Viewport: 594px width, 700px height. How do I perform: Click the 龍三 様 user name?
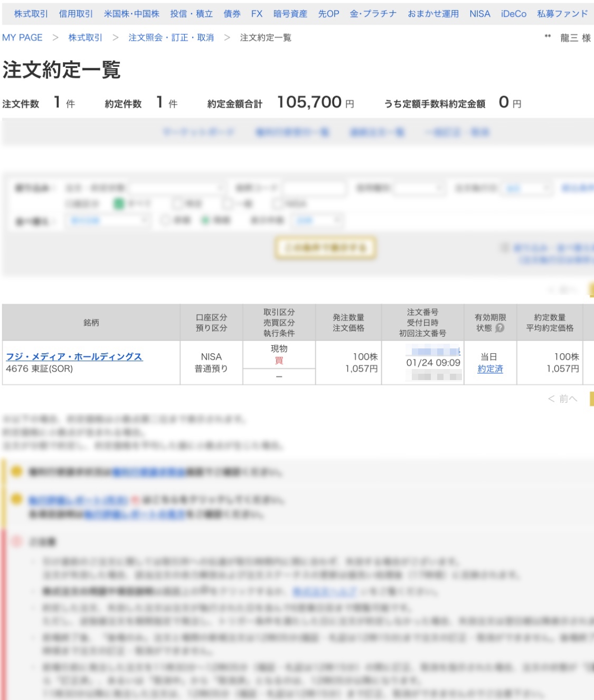coord(576,38)
